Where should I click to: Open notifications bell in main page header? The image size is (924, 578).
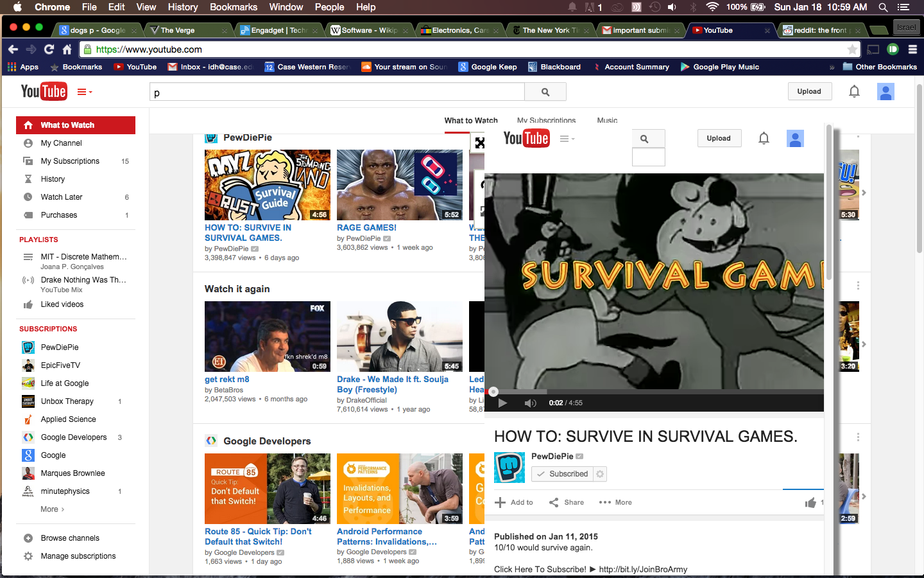coord(854,92)
